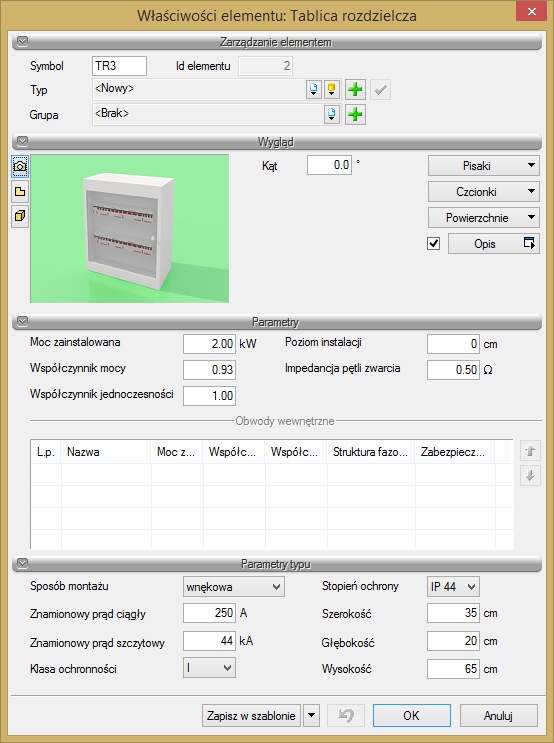Viewport: 554px width, 743px height.
Task: Open the Czcionki menu button
Action: coord(483,192)
